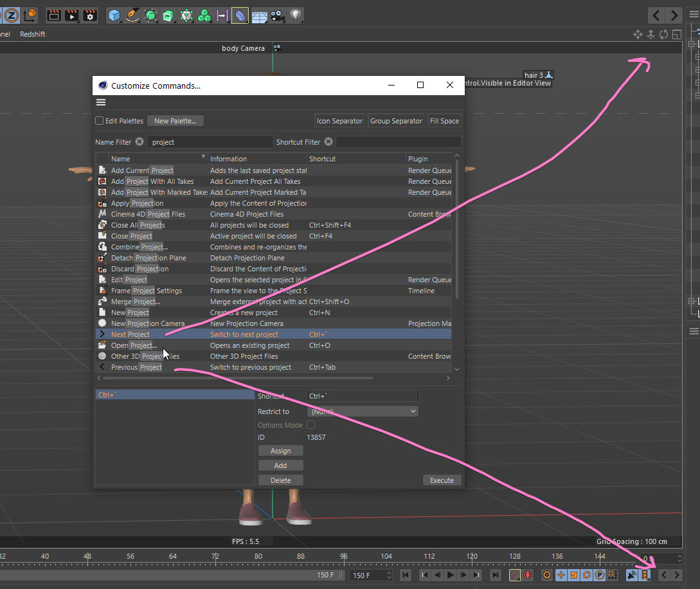The width and height of the screenshot is (700, 589).
Task: Open the frame number dropdown near 150 F
Action: (389, 575)
